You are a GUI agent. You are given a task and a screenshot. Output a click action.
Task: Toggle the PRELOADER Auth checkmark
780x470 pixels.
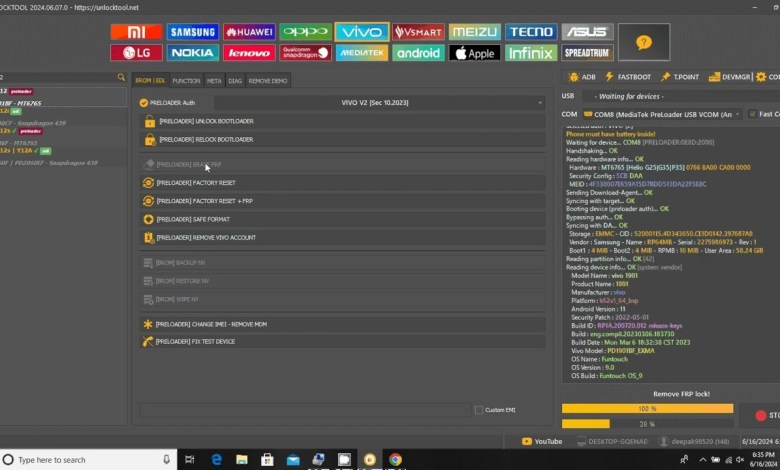click(x=144, y=103)
